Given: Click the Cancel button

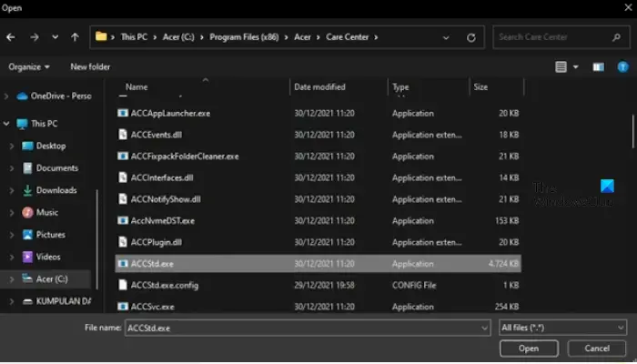Looking at the screenshot, I should 597,349.
